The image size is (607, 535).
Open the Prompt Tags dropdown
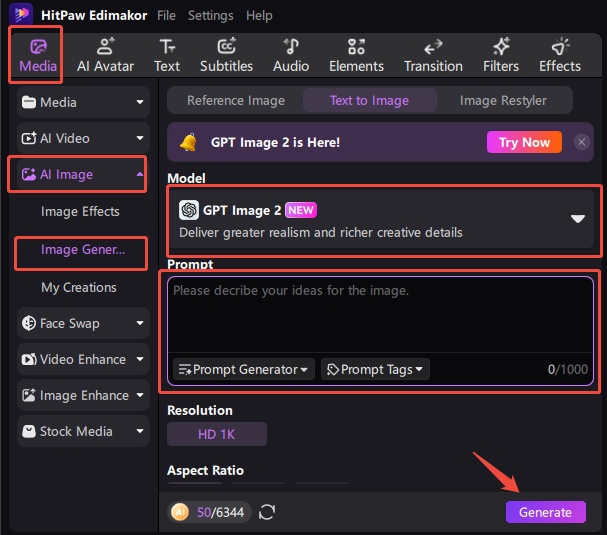click(x=375, y=369)
